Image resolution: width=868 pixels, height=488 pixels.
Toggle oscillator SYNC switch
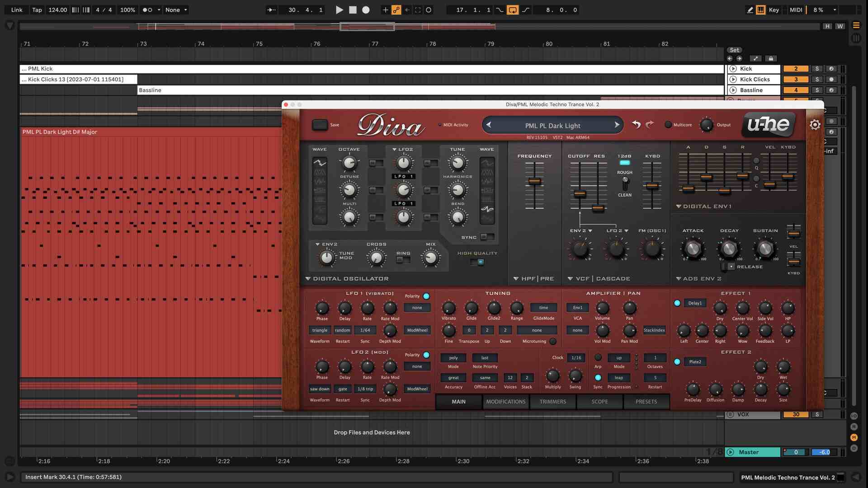click(x=486, y=237)
